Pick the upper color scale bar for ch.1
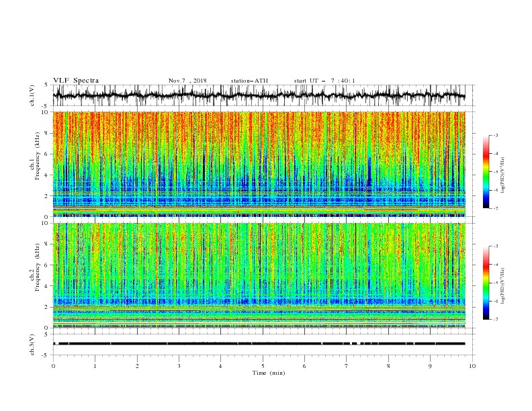The width and height of the screenshot is (532, 411). pos(486,172)
